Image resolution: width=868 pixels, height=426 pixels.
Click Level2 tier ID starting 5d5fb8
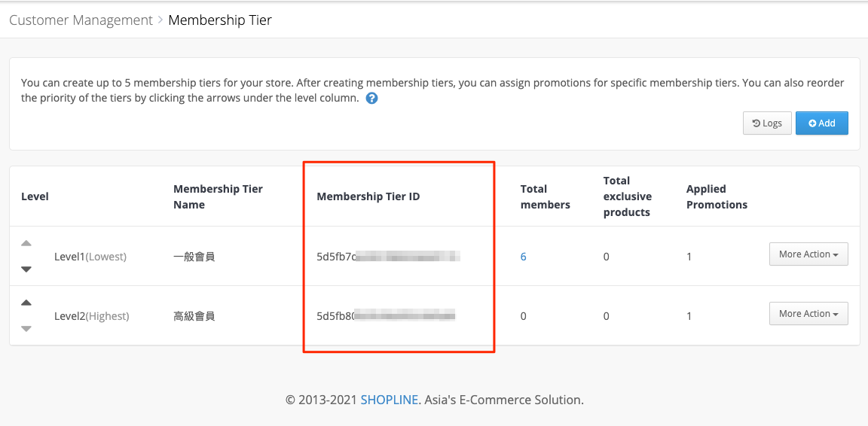(x=386, y=316)
